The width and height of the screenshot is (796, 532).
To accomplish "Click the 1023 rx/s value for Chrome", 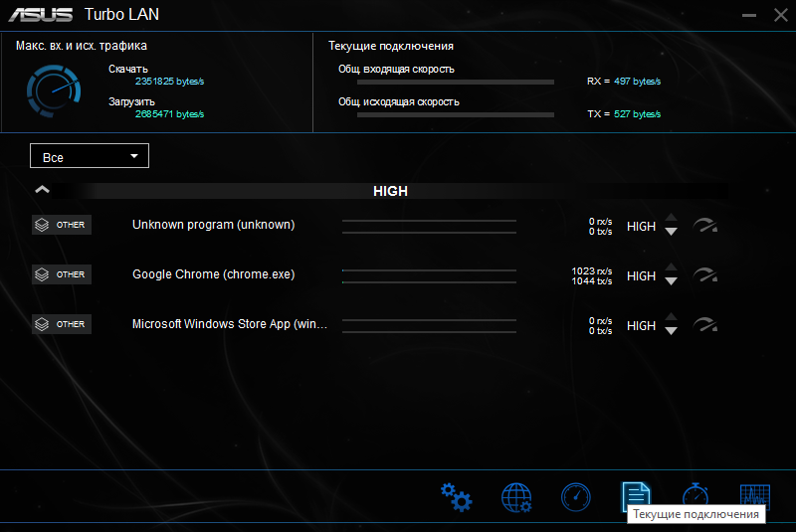I will coord(592,271).
